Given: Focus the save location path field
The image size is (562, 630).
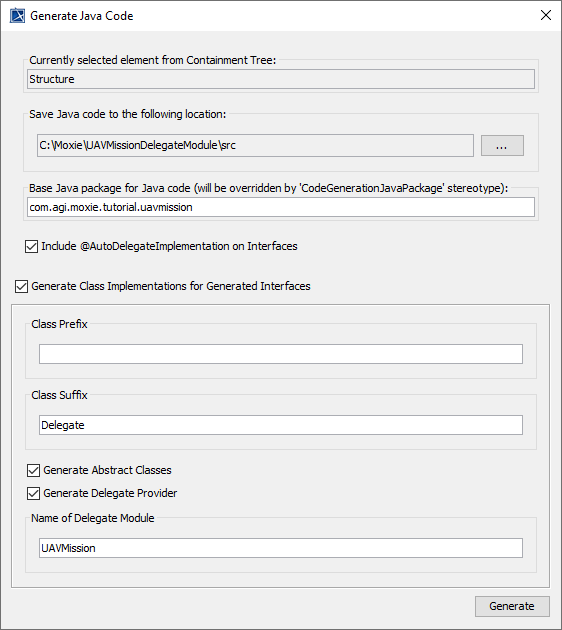Looking at the screenshot, I should pos(255,145).
